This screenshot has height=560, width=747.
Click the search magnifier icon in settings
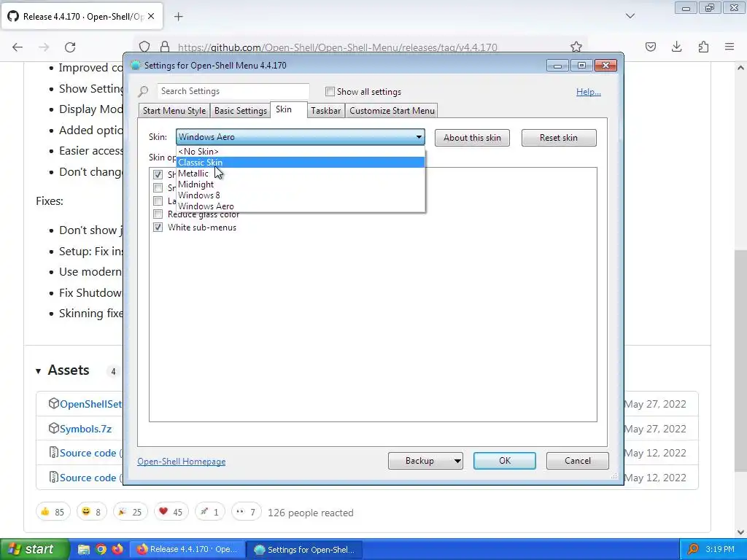point(144,91)
